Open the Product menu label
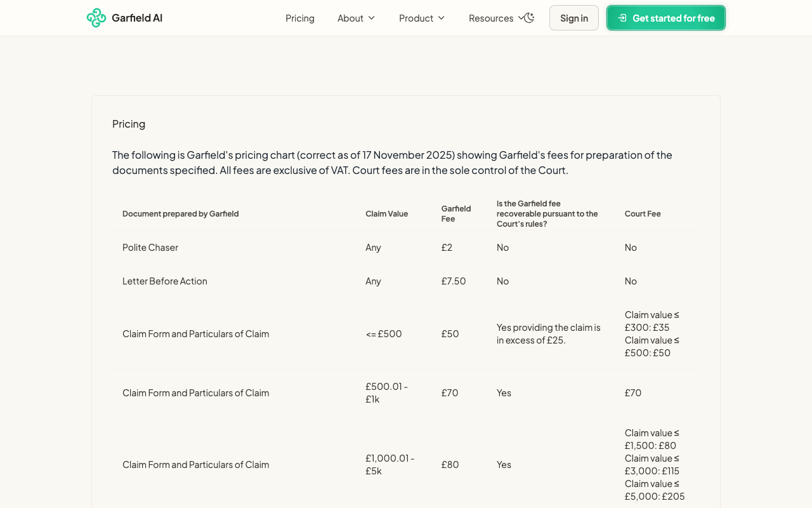Screen dimensions: 812x508 click(416, 18)
